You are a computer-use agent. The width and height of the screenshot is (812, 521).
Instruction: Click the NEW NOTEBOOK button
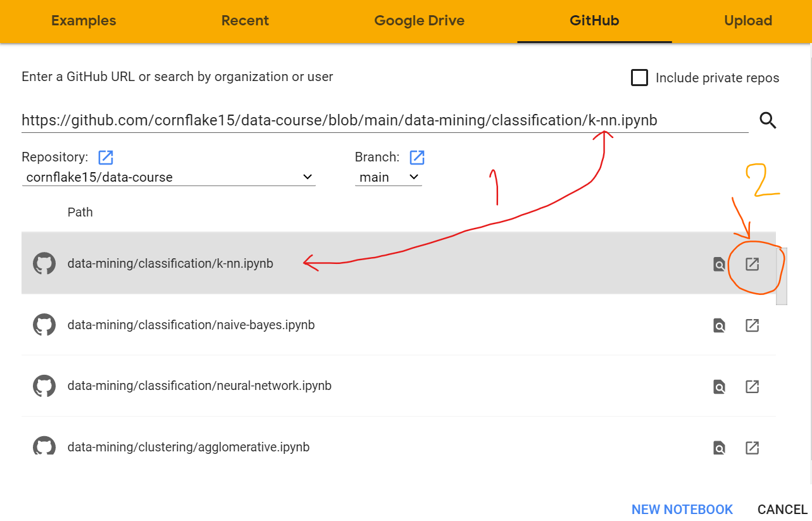point(682,510)
